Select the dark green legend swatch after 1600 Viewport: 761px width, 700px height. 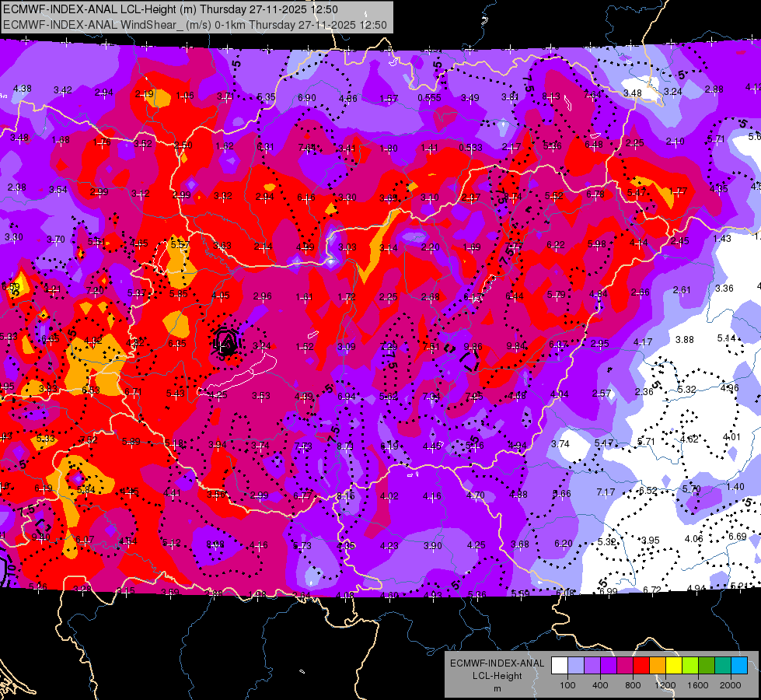pos(707,665)
